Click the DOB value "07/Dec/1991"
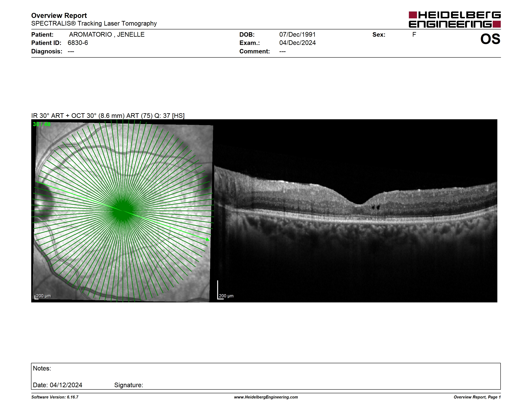The width and height of the screenshot is (532, 411). point(297,35)
